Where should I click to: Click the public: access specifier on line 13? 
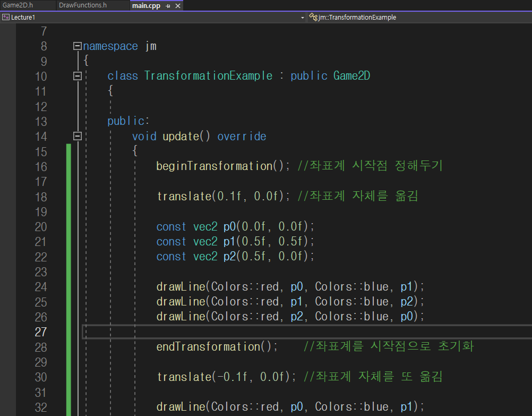coord(128,121)
